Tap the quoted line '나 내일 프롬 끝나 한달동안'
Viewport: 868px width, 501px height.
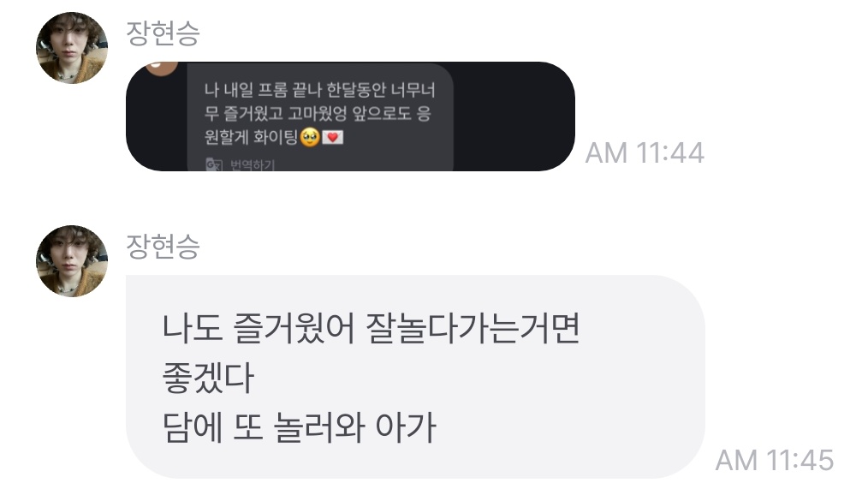294,90
